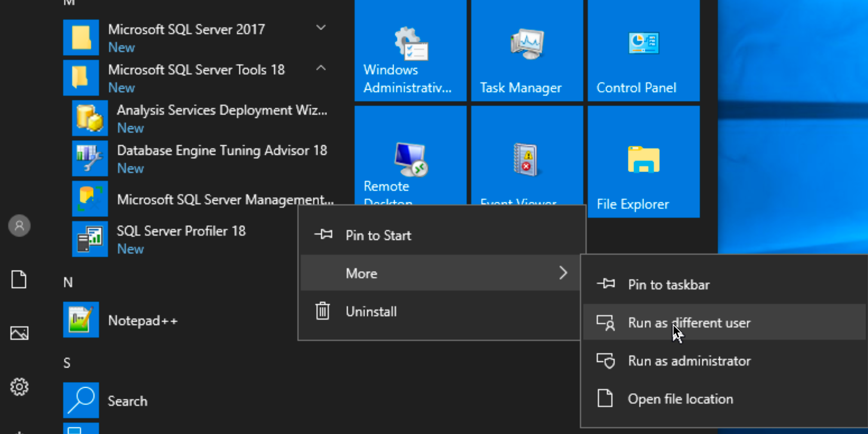868x434 pixels.
Task: Click Microsoft SQL Server Tools 18 folder icon
Action: (x=81, y=78)
